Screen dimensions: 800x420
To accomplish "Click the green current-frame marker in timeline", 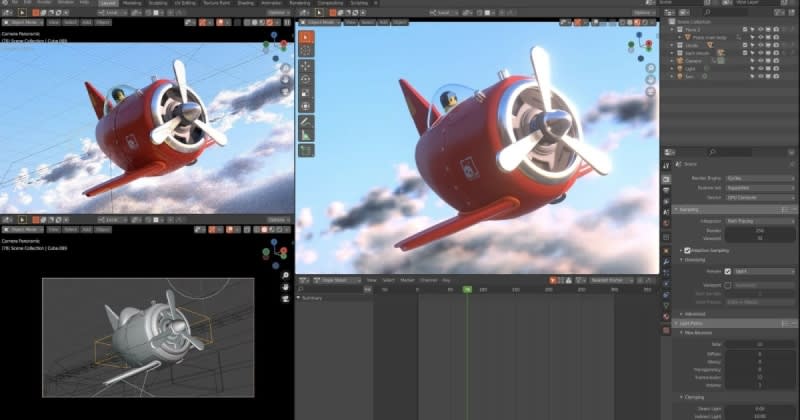I will [466, 290].
